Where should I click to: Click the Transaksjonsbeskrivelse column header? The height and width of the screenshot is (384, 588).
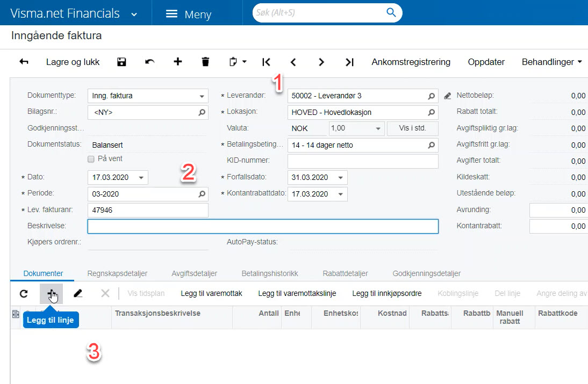coord(157,313)
